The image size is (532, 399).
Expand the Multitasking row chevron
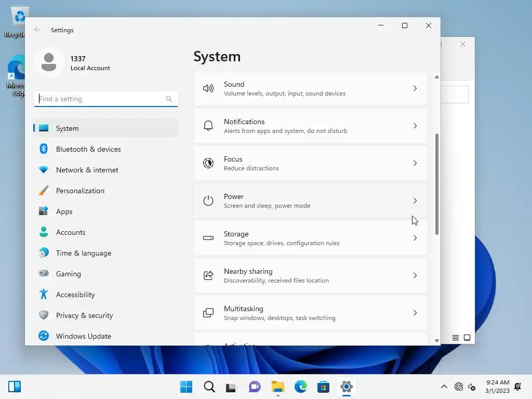tap(415, 312)
